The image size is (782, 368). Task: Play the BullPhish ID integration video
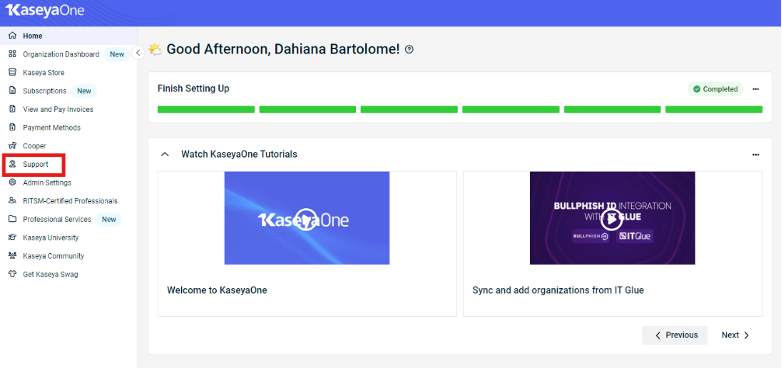click(612, 218)
